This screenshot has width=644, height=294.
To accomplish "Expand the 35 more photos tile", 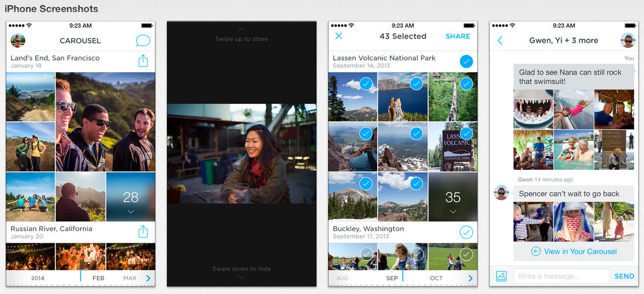I will pos(453,197).
